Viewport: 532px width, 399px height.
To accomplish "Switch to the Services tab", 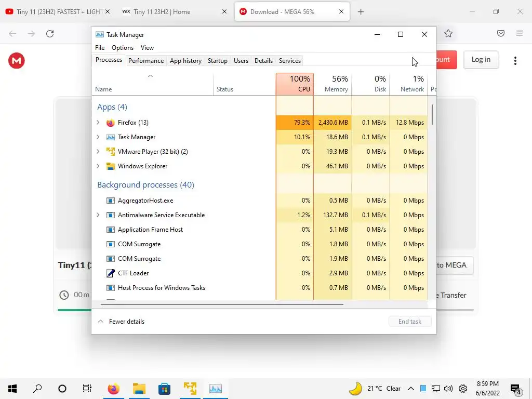I will [x=290, y=61].
